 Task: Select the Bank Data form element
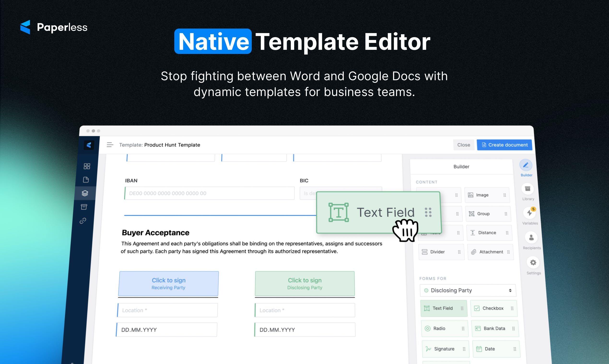(495, 328)
